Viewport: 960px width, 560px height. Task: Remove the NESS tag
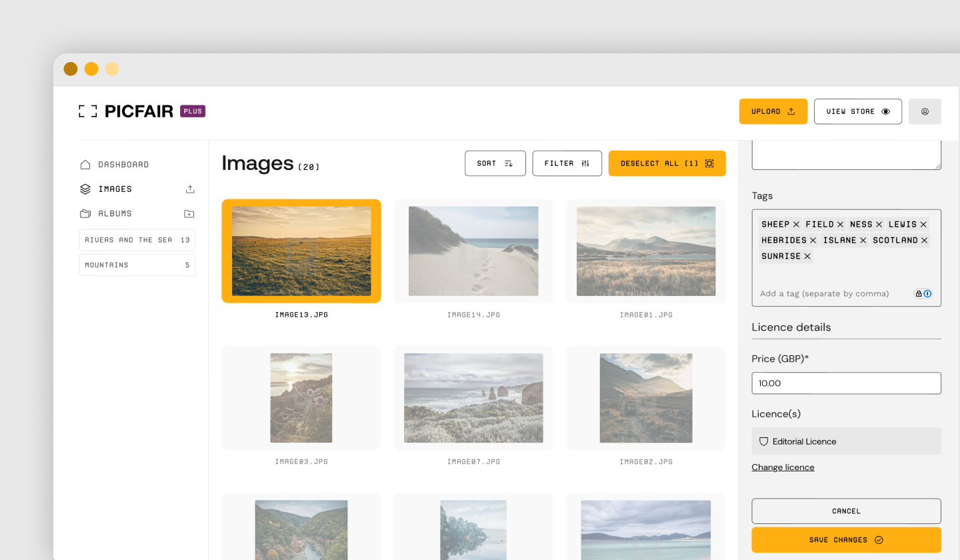879,225
